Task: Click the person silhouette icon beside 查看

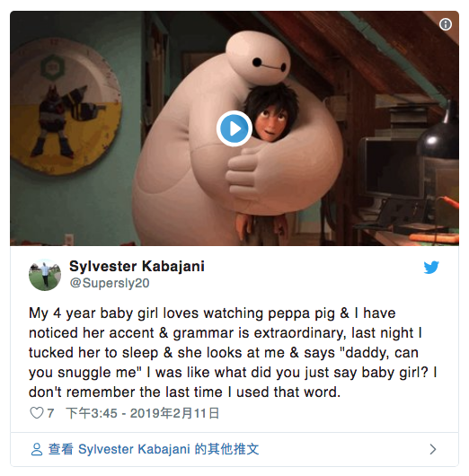Action: click(37, 449)
